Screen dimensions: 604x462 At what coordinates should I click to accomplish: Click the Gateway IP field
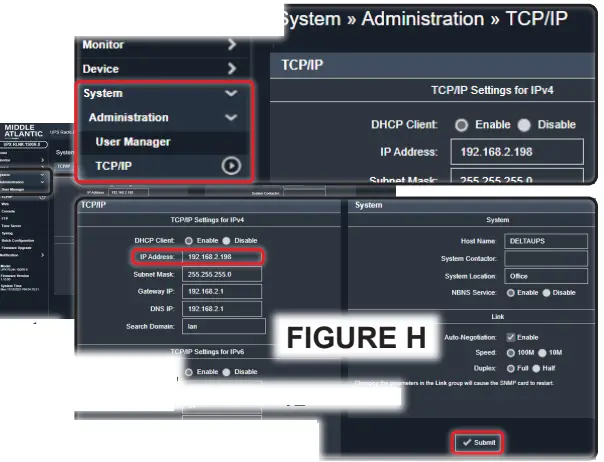(x=222, y=292)
